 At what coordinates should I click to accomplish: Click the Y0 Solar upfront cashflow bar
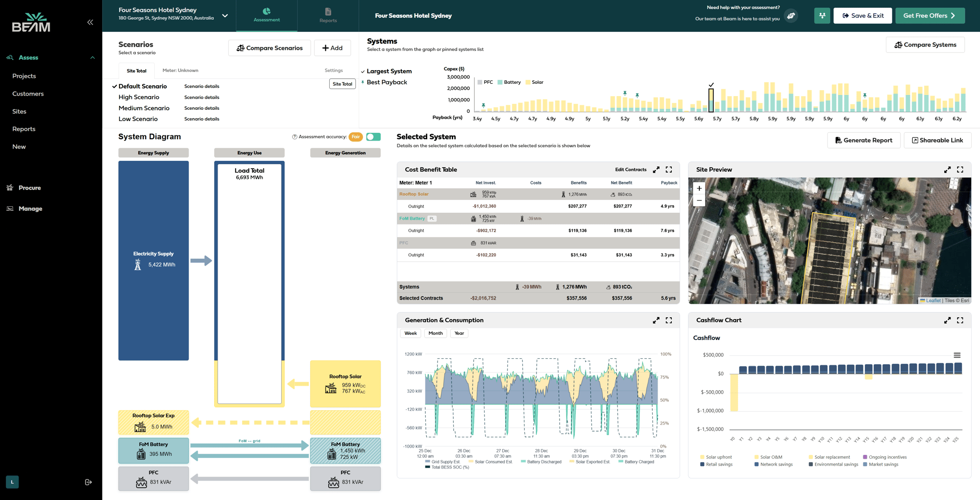(x=734, y=393)
